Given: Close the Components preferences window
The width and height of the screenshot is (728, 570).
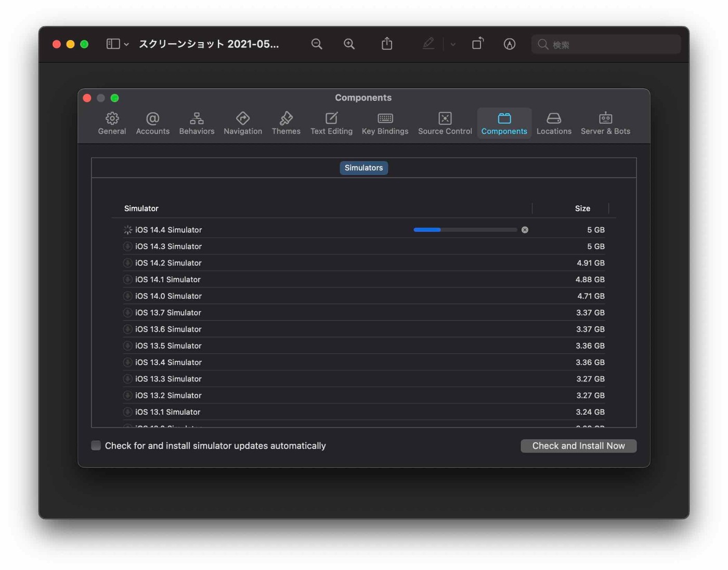Looking at the screenshot, I should (87, 98).
